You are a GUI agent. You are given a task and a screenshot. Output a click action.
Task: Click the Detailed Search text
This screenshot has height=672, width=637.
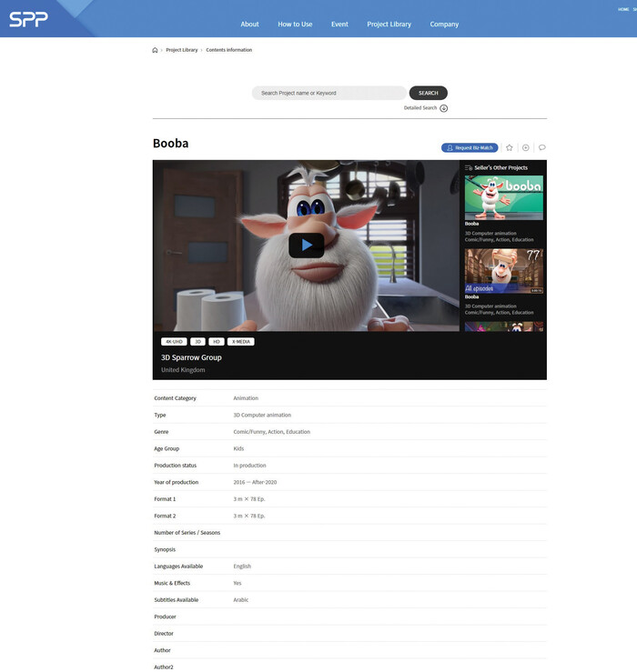click(420, 108)
